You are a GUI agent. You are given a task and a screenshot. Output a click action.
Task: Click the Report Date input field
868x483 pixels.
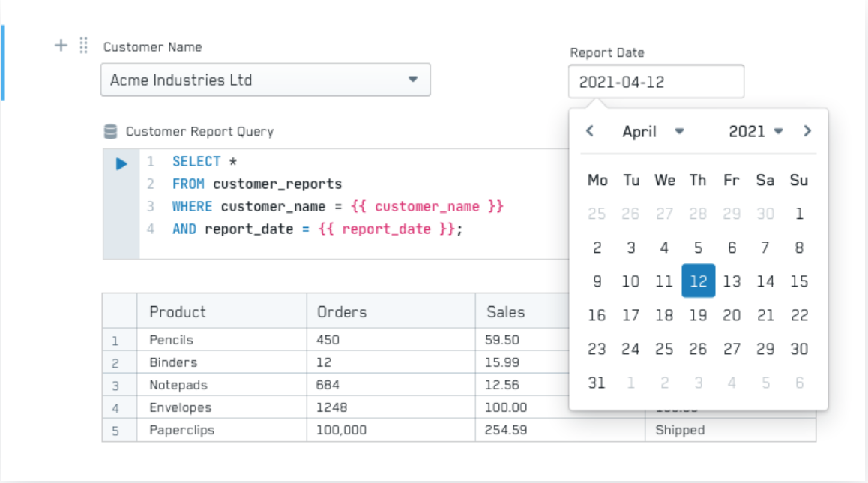tap(656, 82)
